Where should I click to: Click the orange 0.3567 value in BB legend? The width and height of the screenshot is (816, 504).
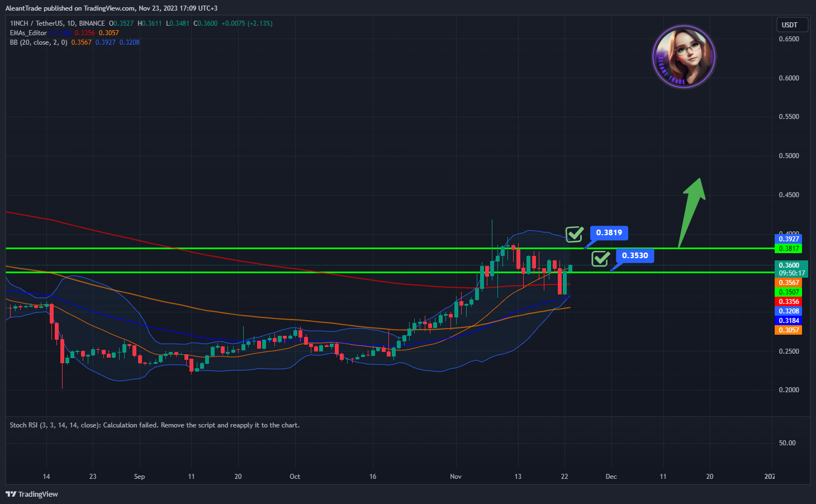click(x=82, y=42)
